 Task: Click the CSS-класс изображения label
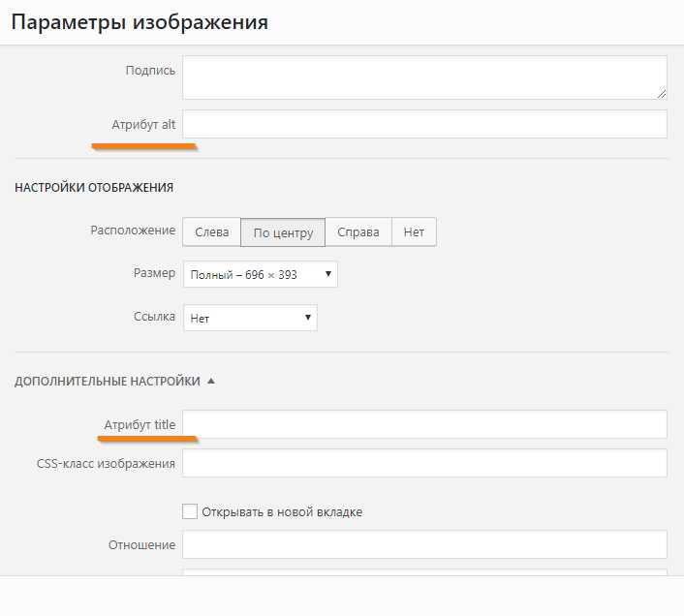point(106,463)
